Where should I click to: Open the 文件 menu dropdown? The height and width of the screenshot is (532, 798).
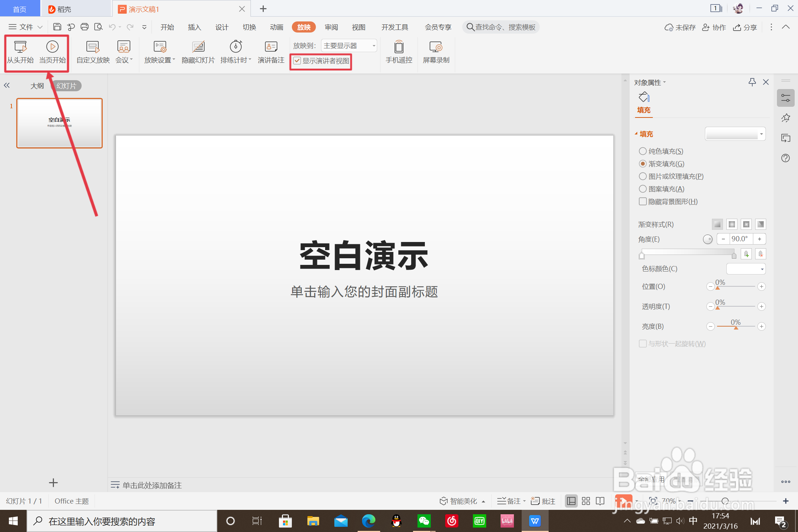pos(26,27)
